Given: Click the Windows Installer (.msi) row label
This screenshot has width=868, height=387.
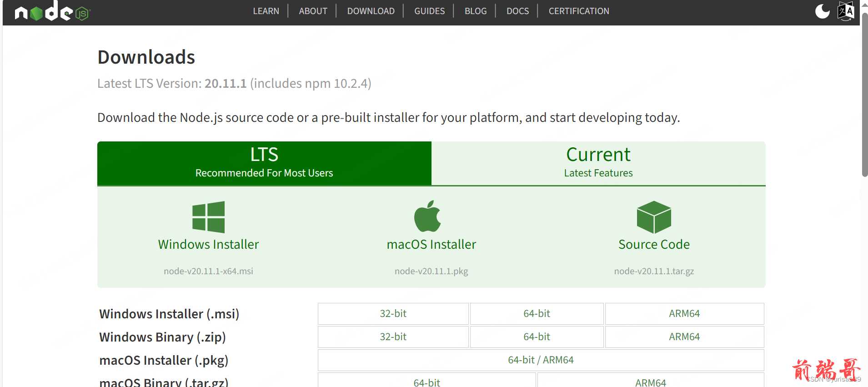Looking at the screenshot, I should tap(169, 314).
